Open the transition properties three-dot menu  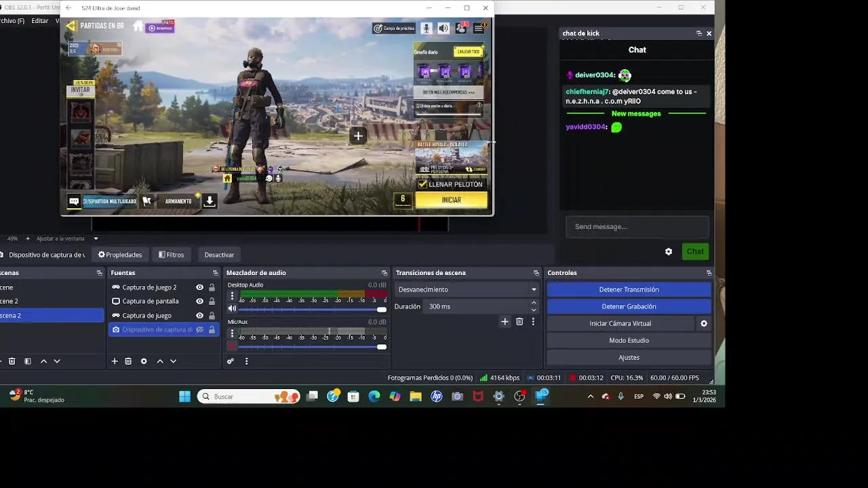pos(533,322)
